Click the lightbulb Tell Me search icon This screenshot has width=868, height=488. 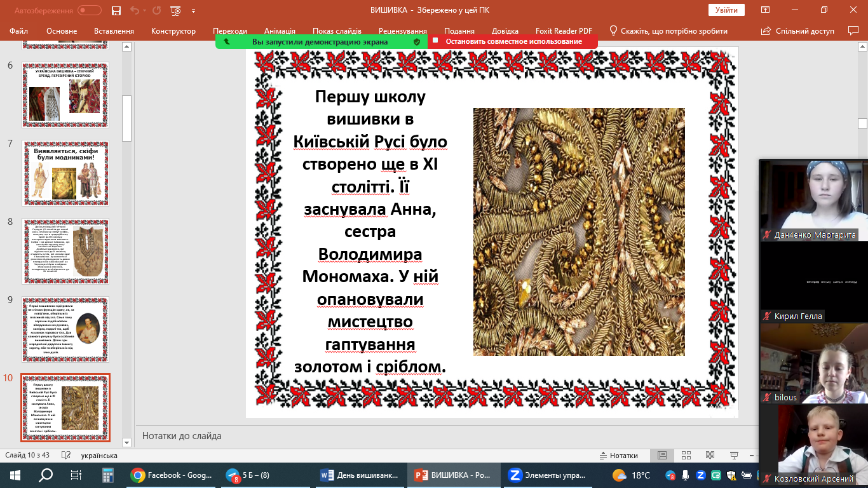(613, 30)
